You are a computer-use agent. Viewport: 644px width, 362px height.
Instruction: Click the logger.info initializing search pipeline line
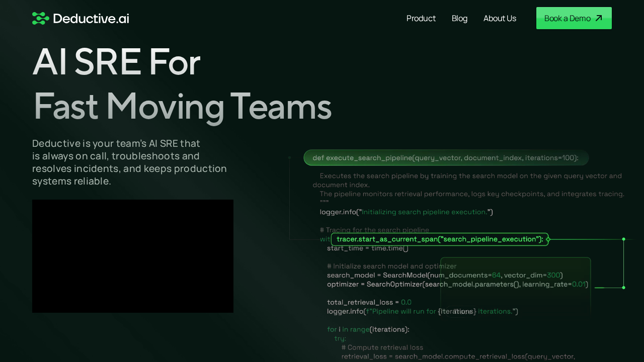406,212
